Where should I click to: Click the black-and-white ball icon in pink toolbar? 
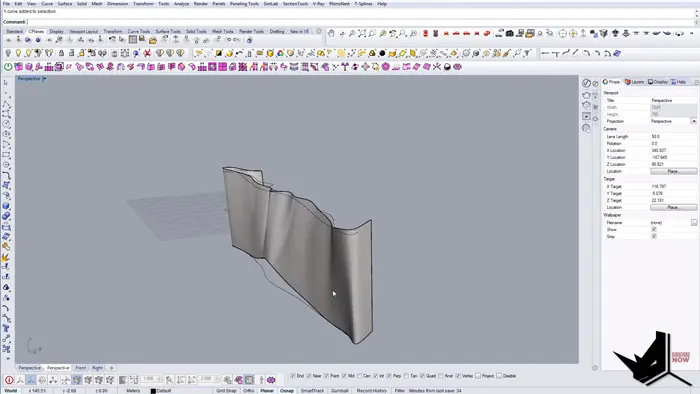[x=447, y=66]
